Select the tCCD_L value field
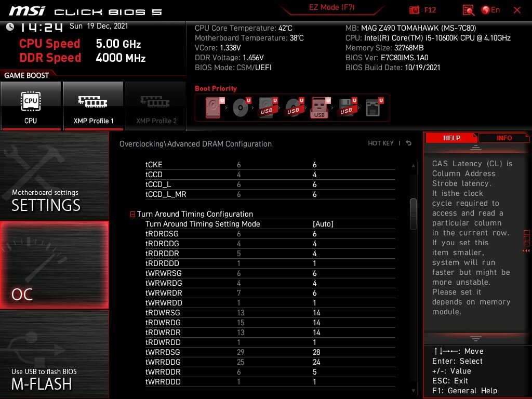Image resolution: width=532 pixels, height=399 pixels. 314,184
